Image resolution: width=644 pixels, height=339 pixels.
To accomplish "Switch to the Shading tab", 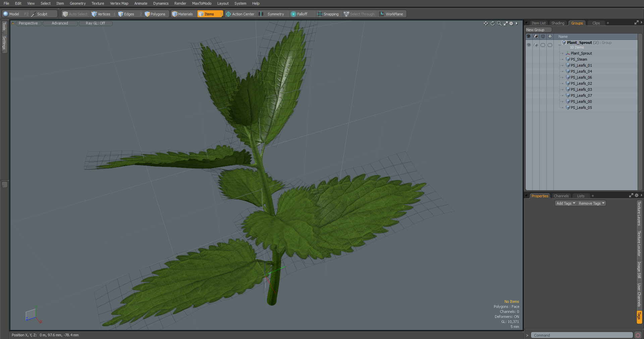I will (x=558, y=23).
